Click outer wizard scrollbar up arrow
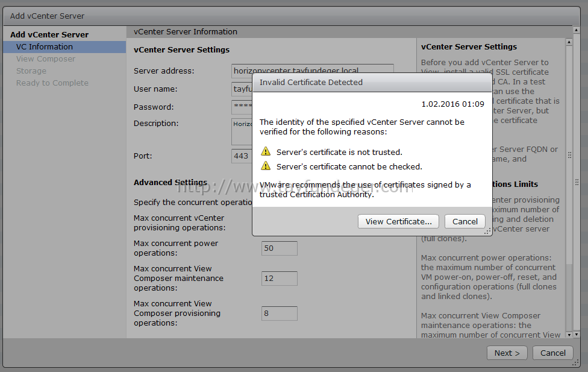 577,30
